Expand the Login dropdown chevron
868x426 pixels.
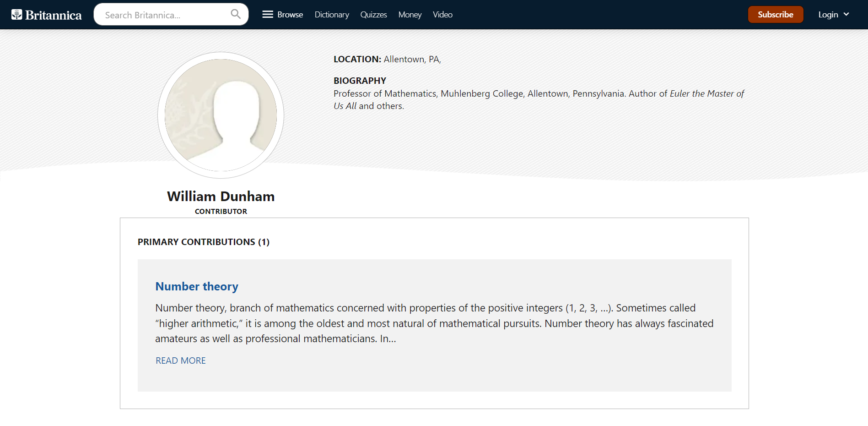tap(846, 15)
